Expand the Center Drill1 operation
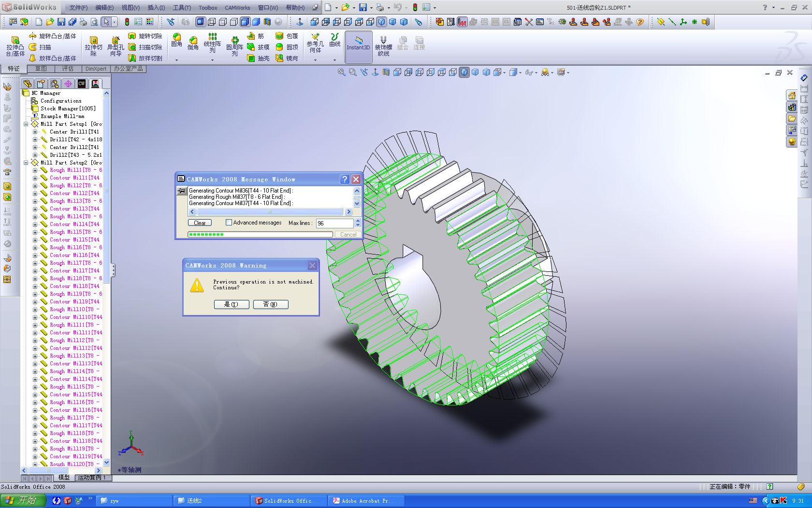Image resolution: width=812 pixels, height=508 pixels. click(35, 132)
